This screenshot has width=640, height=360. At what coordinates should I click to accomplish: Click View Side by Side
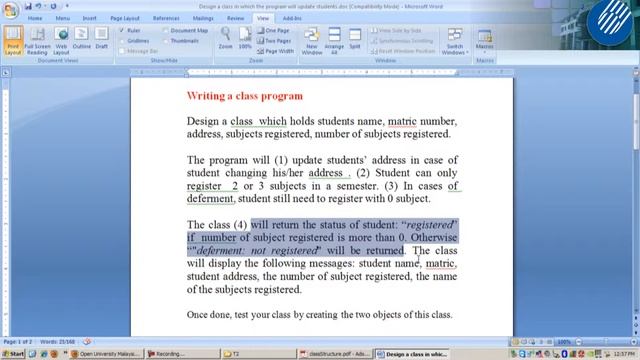click(x=396, y=31)
